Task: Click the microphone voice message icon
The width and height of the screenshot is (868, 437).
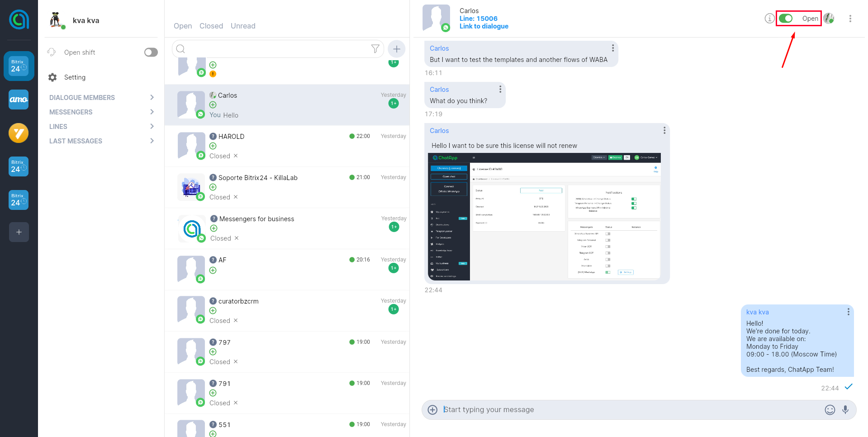Action: pyautogui.click(x=845, y=410)
